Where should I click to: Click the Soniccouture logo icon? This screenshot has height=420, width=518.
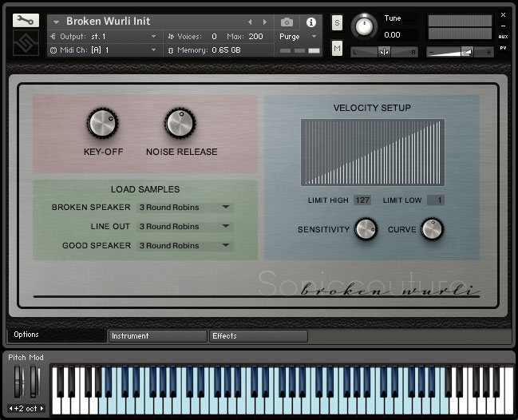26,43
